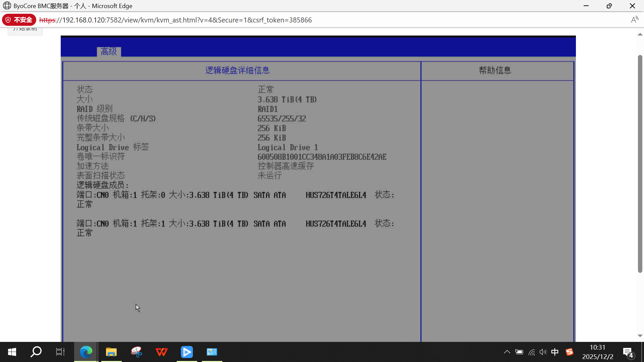Toggle the 中 input language indicator
This screenshot has height=362, width=644.
(x=555, y=352)
